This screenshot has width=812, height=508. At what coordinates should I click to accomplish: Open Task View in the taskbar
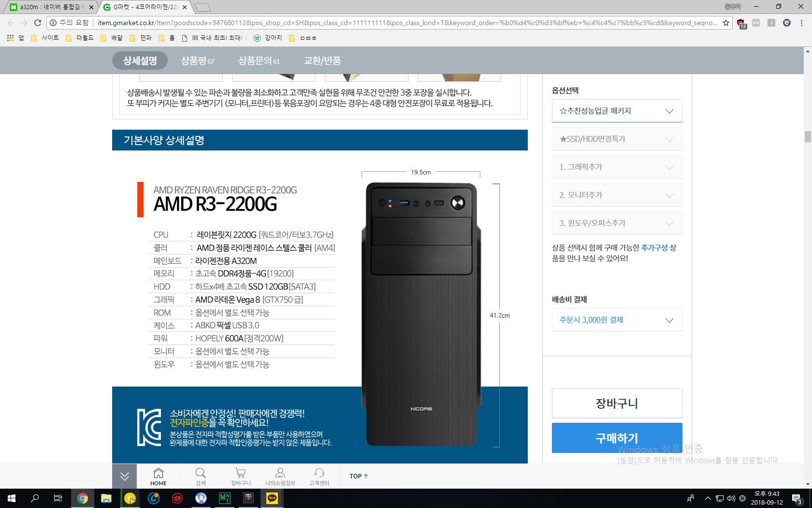[x=58, y=498]
